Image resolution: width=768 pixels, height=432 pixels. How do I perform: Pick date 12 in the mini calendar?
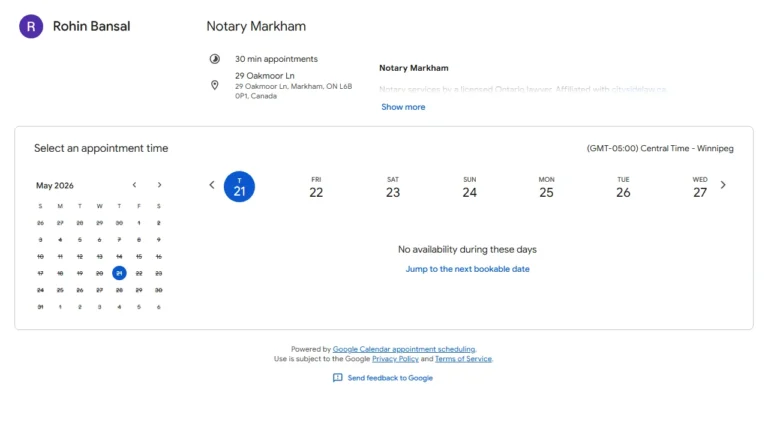[x=80, y=257]
